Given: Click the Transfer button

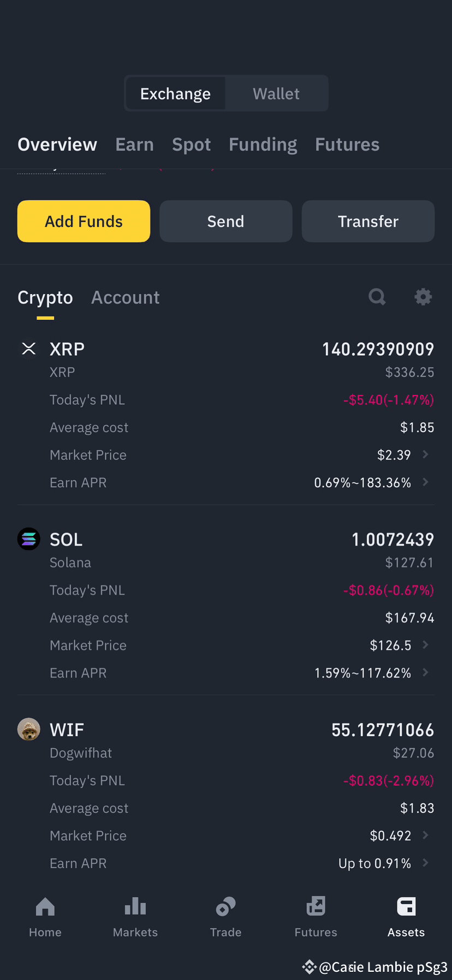Looking at the screenshot, I should (368, 221).
